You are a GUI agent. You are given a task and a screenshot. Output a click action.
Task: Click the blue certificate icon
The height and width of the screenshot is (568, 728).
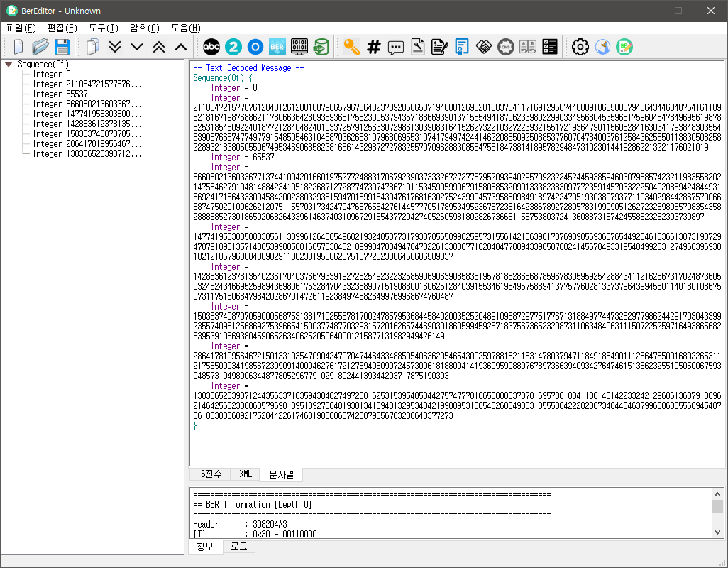(461, 47)
